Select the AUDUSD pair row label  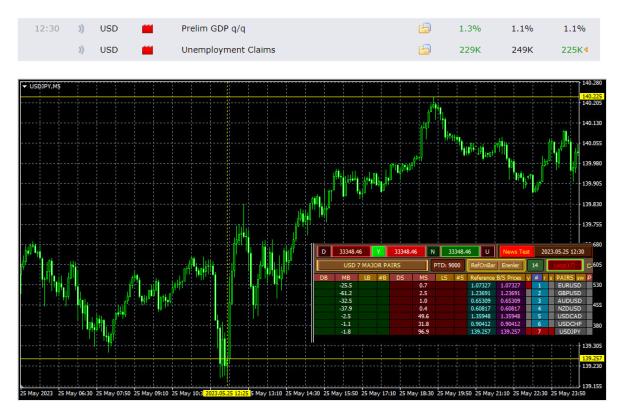point(569,301)
